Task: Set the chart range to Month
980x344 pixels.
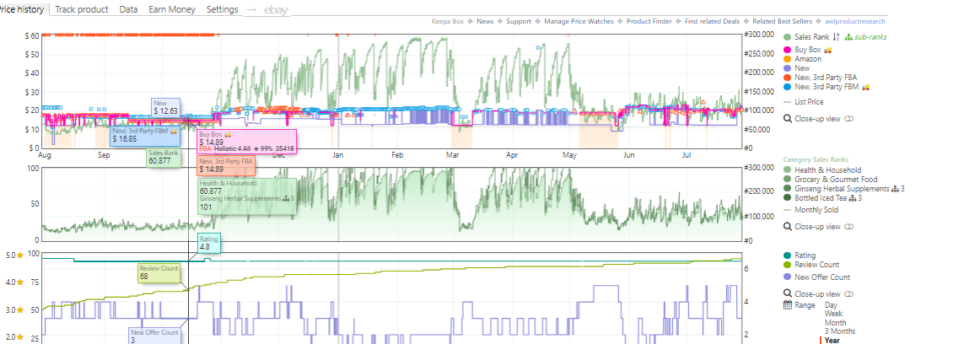Action: tap(836, 323)
